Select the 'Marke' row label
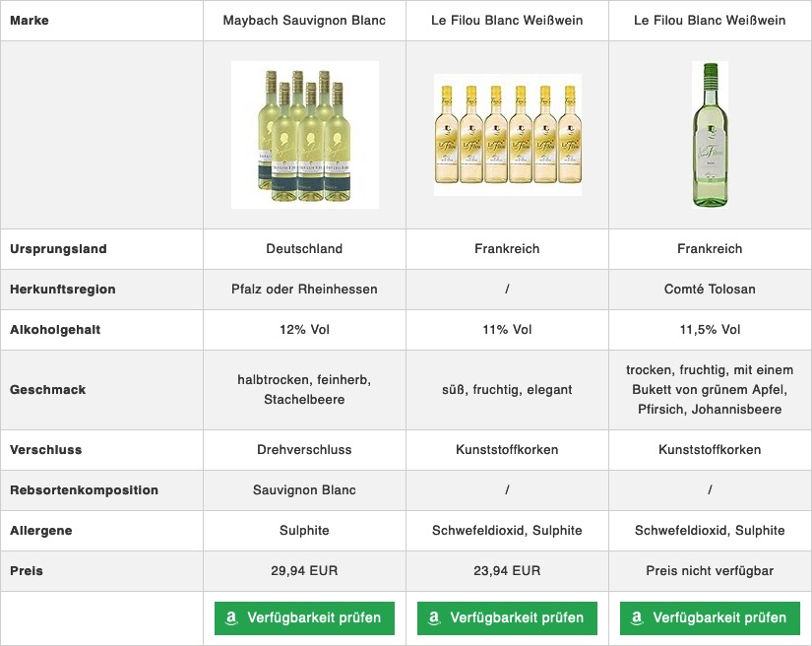 point(30,21)
